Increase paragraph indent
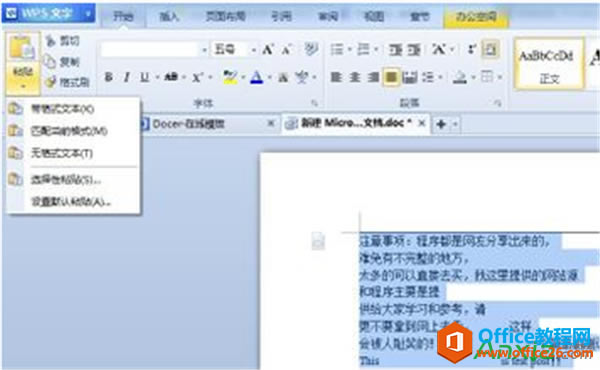Image resolution: width=600 pixels, height=370 pixels. click(x=414, y=49)
